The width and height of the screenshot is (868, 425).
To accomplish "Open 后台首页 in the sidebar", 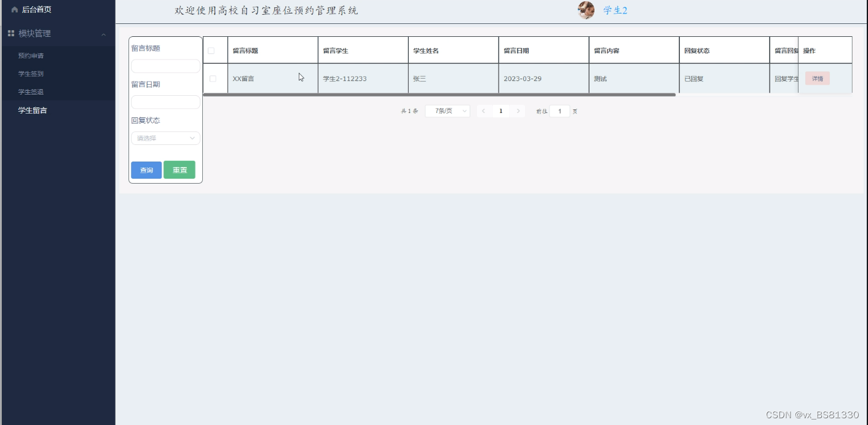I will pos(37,10).
